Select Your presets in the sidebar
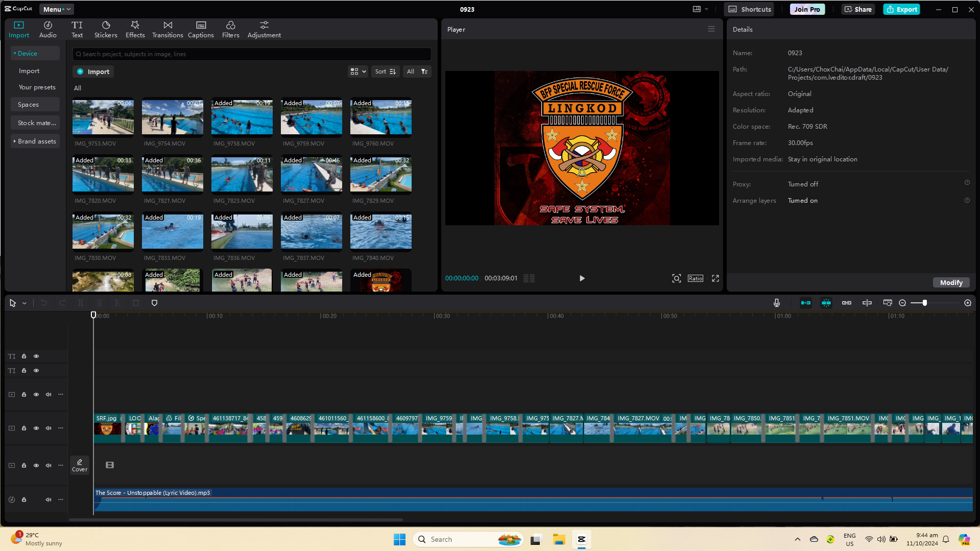The image size is (980, 551). (x=37, y=87)
